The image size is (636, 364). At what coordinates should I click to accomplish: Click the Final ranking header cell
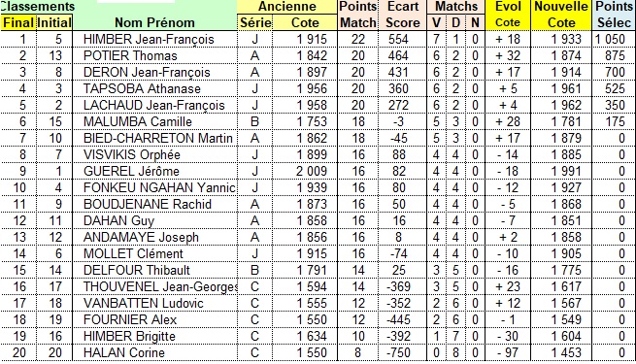click(x=18, y=22)
